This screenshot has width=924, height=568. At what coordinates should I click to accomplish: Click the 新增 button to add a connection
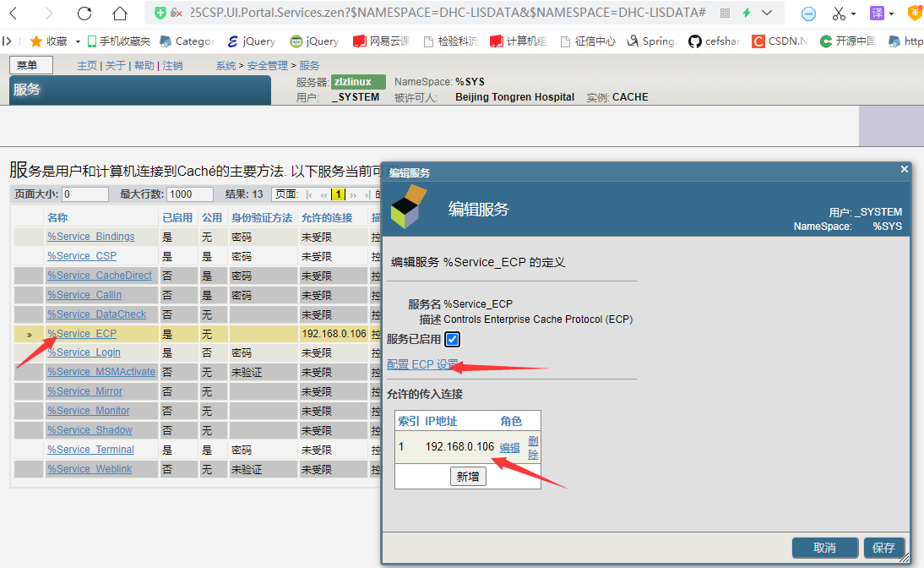pos(468,477)
